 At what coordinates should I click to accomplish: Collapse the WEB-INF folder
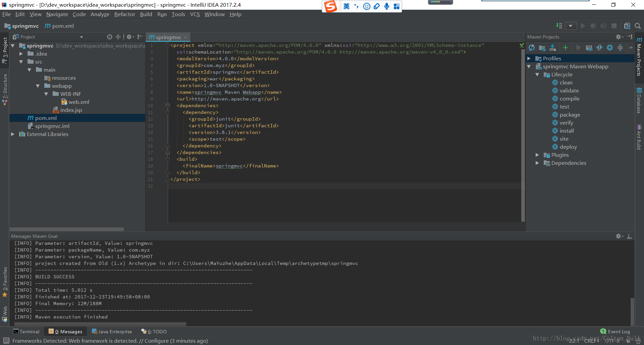point(46,94)
